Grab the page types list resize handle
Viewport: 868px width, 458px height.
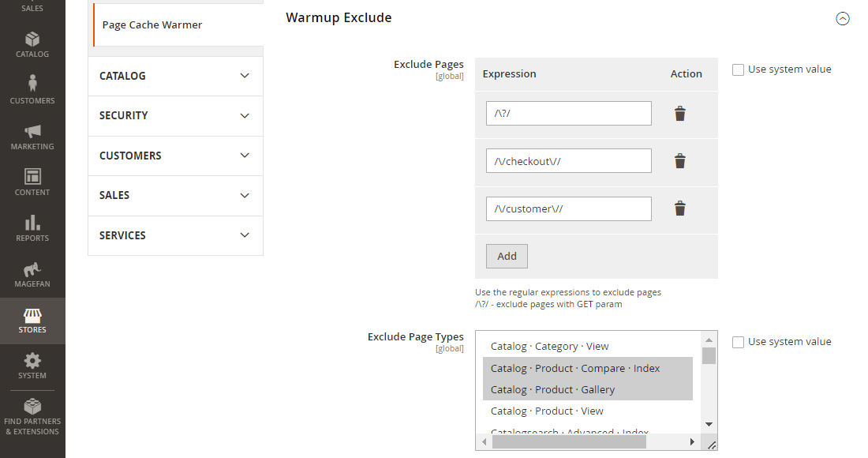(x=712, y=445)
